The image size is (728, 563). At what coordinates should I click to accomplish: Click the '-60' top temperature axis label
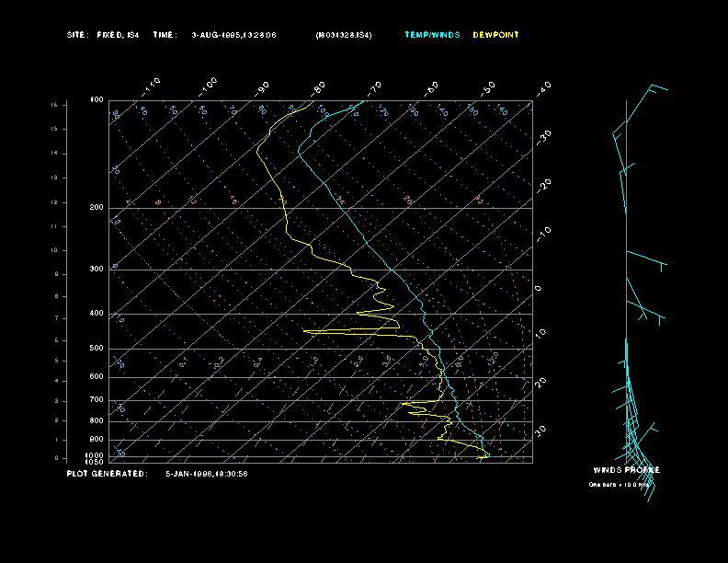click(x=431, y=88)
